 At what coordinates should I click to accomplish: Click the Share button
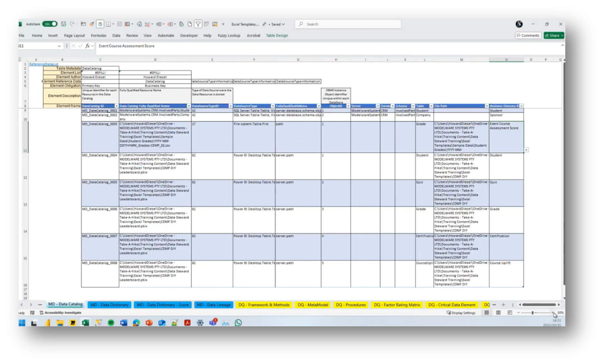554,36
